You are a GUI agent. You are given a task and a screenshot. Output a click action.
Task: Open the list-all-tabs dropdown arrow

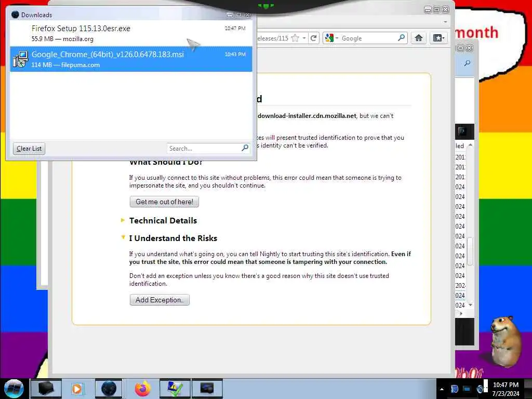pyautogui.click(x=445, y=22)
